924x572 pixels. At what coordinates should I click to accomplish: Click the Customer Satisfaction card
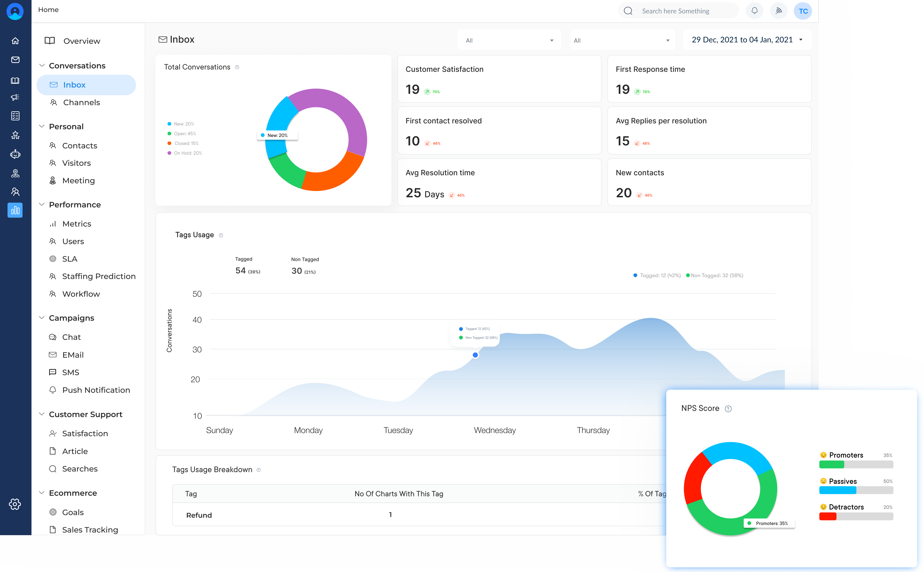[499, 79]
